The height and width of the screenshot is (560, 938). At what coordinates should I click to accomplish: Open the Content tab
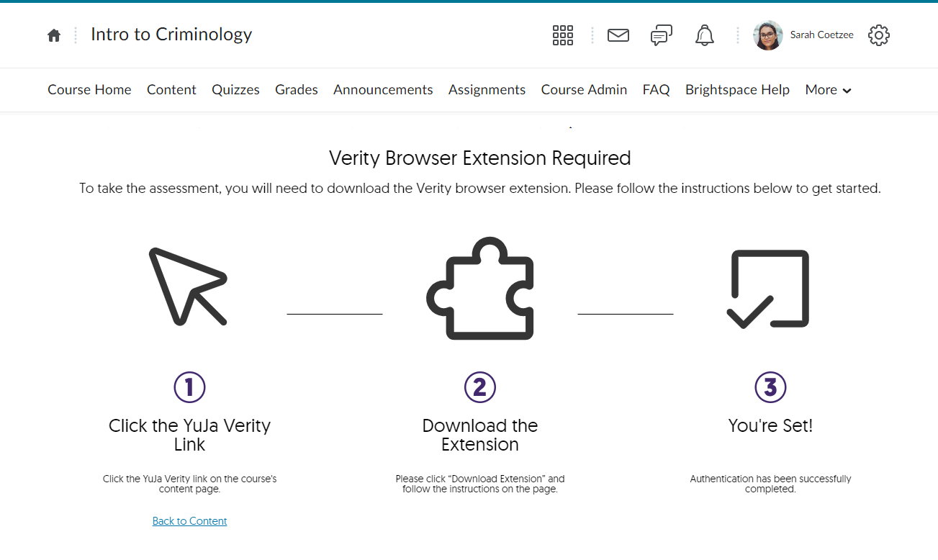pos(171,90)
